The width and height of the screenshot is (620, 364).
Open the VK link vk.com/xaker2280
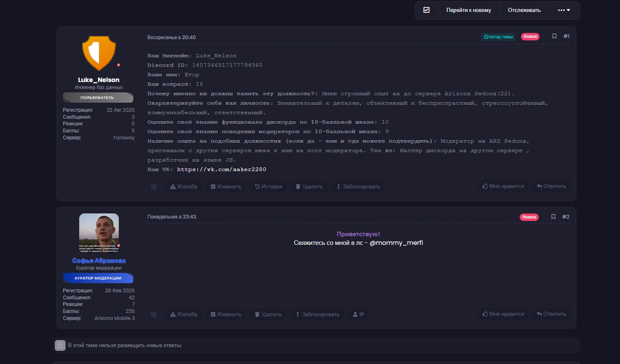coord(222,169)
